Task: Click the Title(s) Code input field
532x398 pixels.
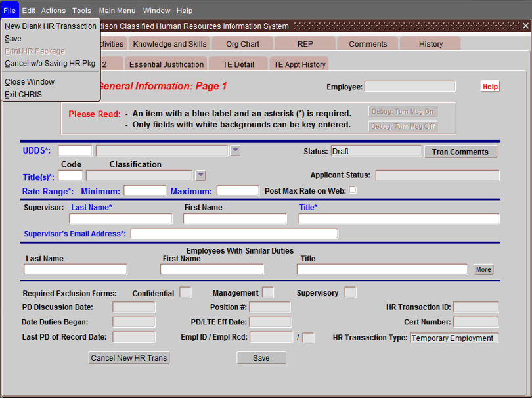Action: click(x=70, y=176)
